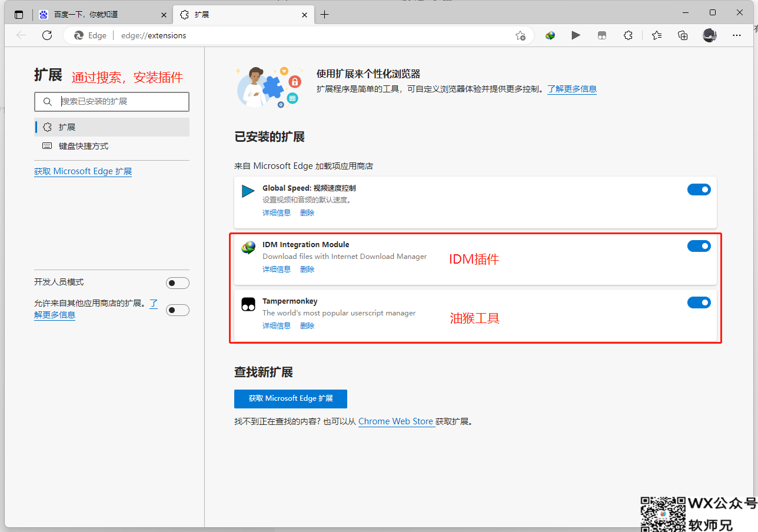Open the Tampermonkey toolbar icon

coord(601,35)
